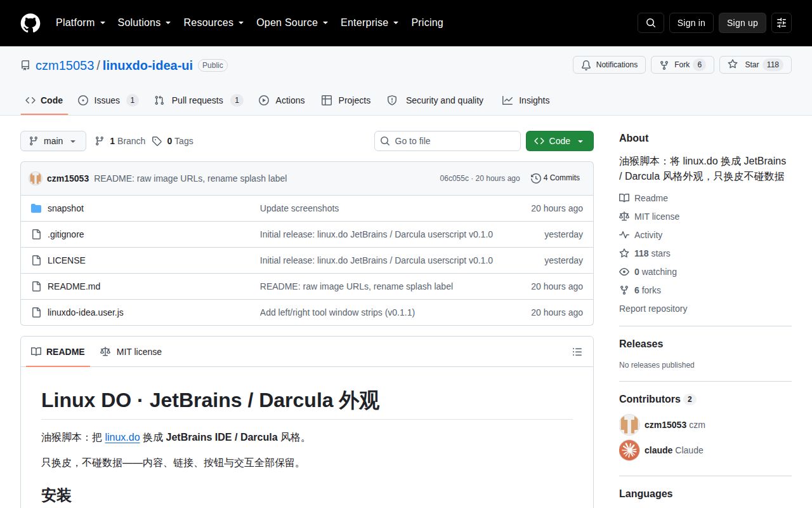
Task: Switch to the Issues tab
Action: point(108,100)
